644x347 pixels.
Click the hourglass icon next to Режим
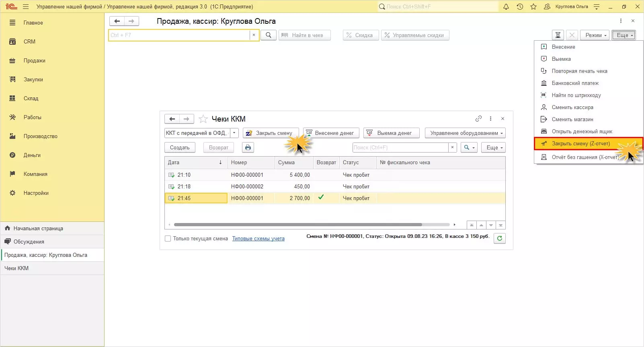558,35
